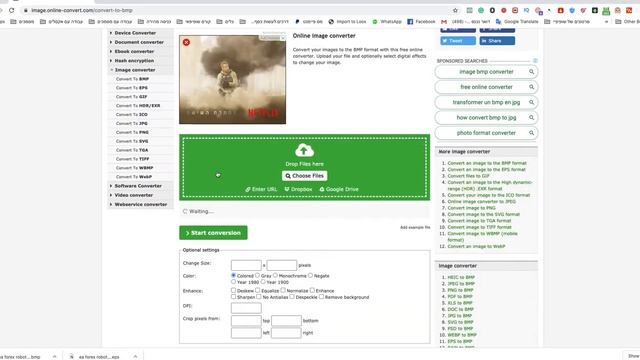
Task: Click Enter URL link
Action: [261, 189]
